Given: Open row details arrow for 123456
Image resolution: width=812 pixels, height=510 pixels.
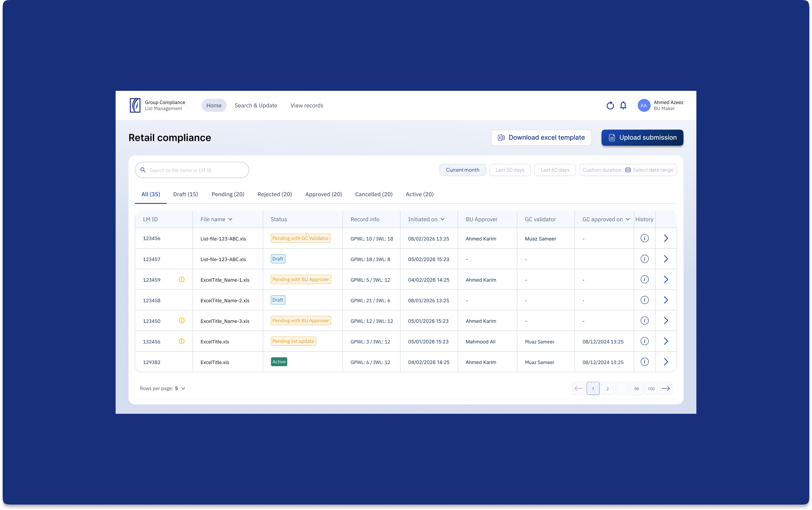Looking at the screenshot, I should 666,239.
